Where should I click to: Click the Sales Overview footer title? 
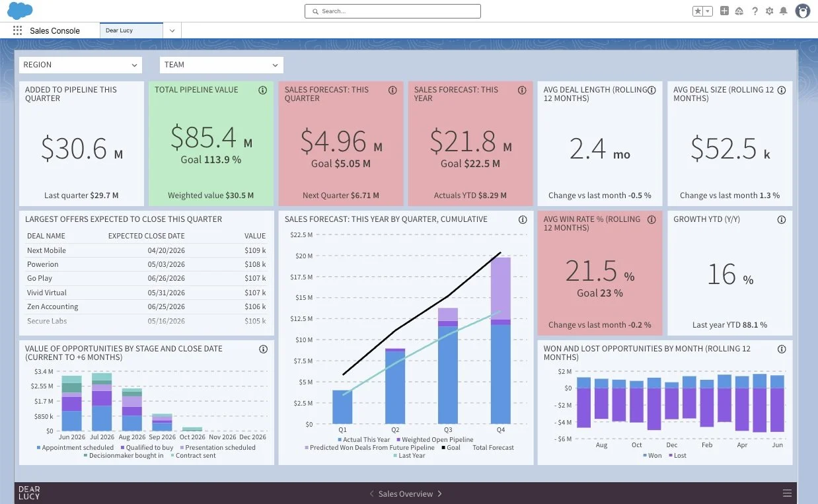[406, 493]
